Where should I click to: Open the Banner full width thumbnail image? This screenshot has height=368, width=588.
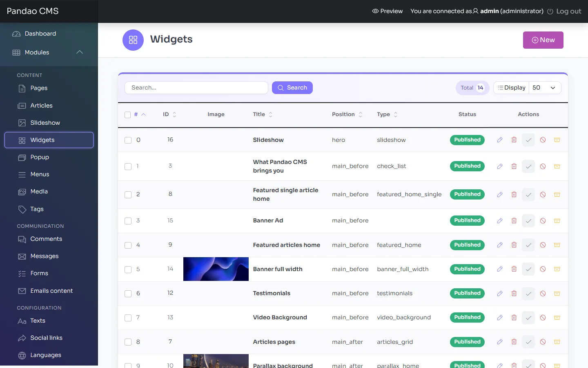pos(216,269)
